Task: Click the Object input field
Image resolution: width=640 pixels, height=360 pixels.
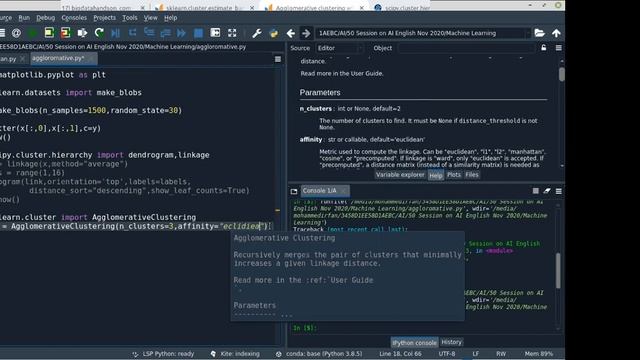Action: point(466,48)
